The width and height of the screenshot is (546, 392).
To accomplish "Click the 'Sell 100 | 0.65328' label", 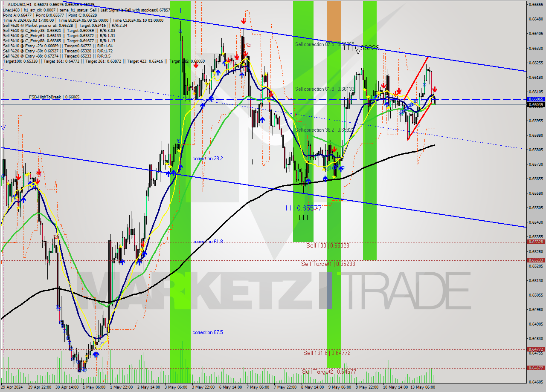I will [x=328, y=245].
